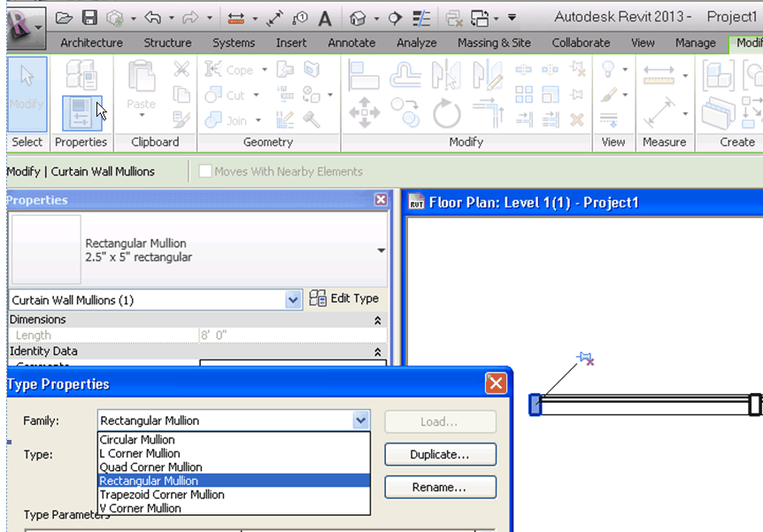Click the Cut to clipboard scissors icon
This screenshot has height=532, width=763.
pyautogui.click(x=181, y=69)
